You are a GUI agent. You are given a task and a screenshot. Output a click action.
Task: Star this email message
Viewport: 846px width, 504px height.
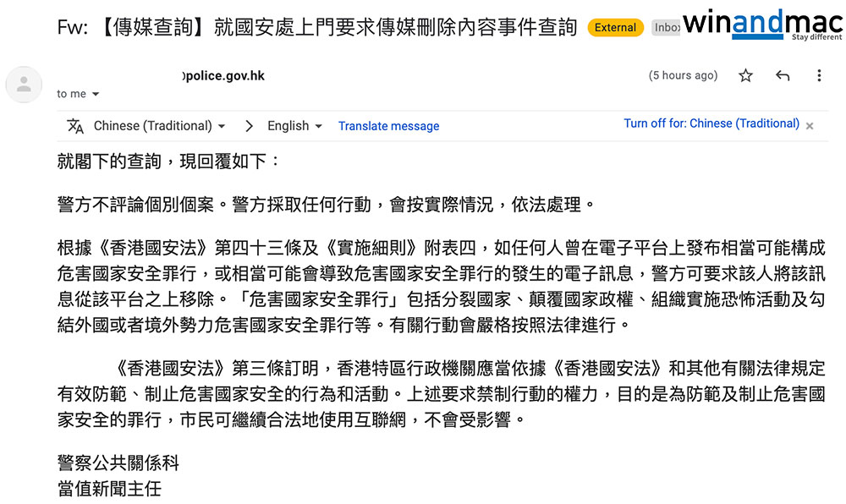745,76
